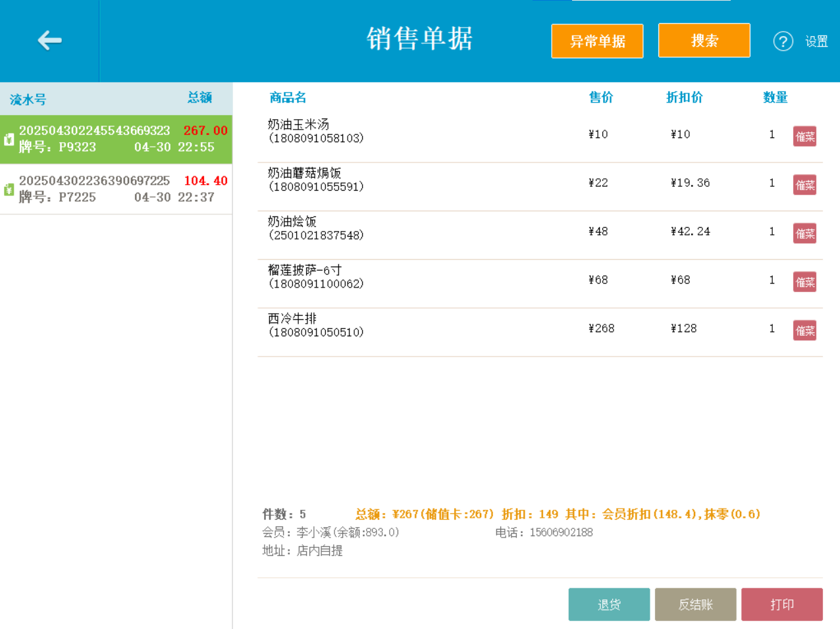Click the 退货 return button
Screen dimensions: 840x629
click(x=609, y=605)
